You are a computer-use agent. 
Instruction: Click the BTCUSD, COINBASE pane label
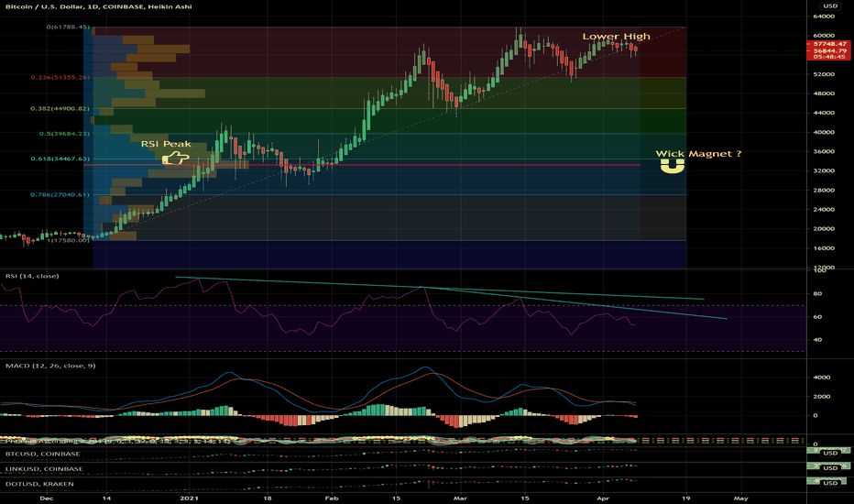click(x=42, y=454)
